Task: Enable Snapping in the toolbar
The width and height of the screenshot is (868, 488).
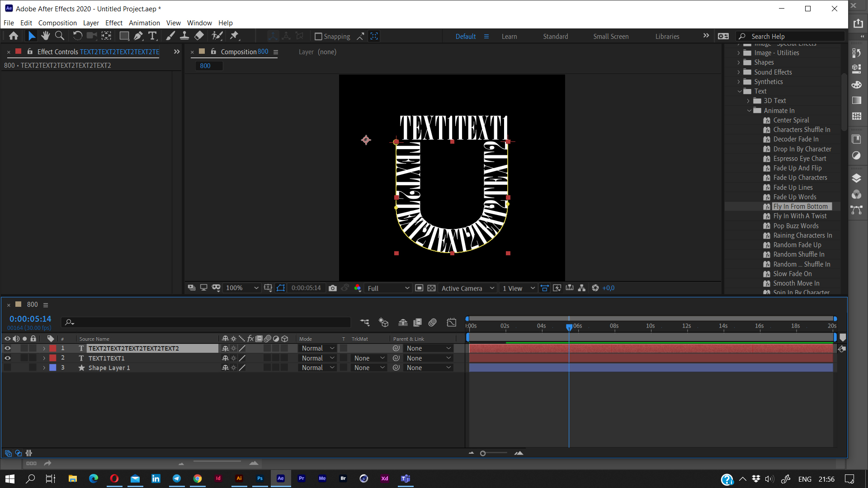Action: (319, 36)
